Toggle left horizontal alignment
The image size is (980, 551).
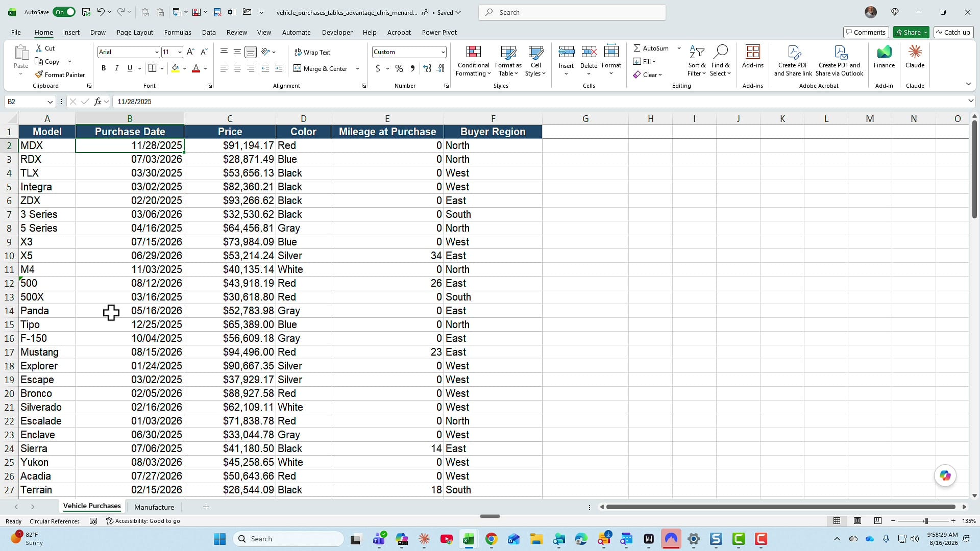(224, 68)
